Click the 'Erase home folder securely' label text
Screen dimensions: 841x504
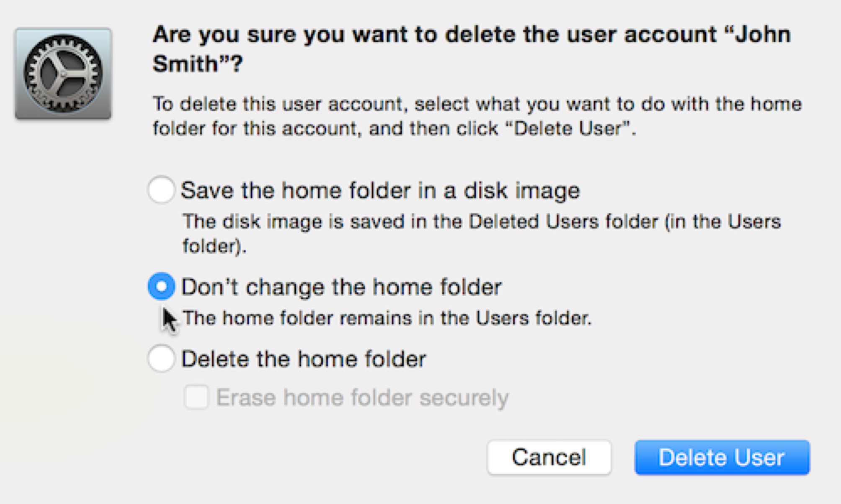click(x=362, y=397)
